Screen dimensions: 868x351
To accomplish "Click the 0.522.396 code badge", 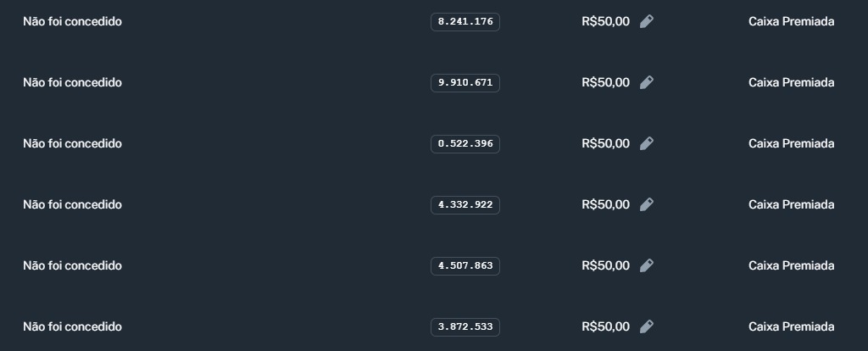I will tap(465, 144).
